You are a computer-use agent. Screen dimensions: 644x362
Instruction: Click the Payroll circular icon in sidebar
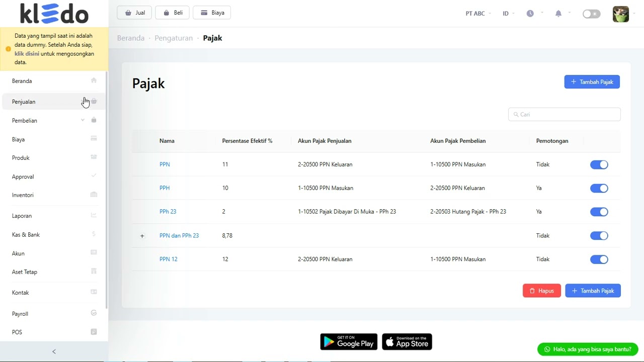click(x=94, y=313)
